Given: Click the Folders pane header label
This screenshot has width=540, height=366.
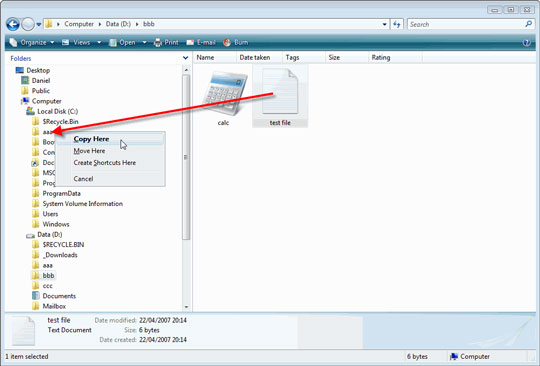Looking at the screenshot, I should tap(21, 59).
